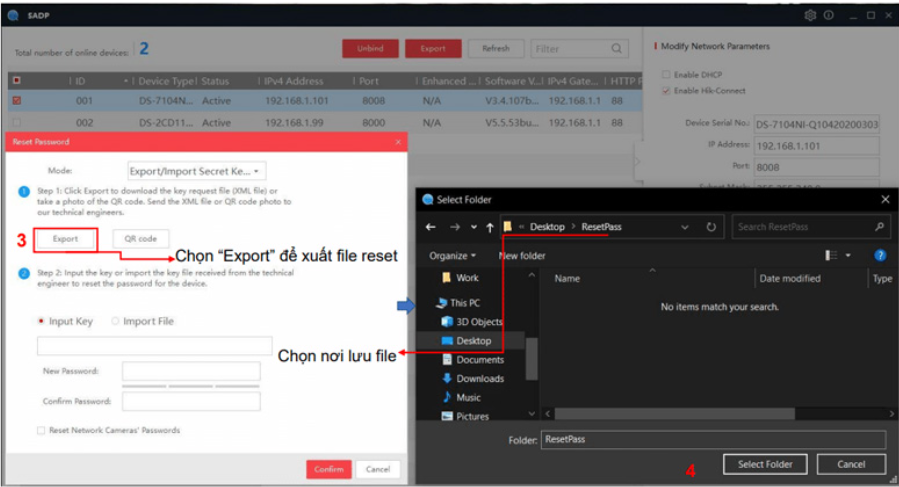The width and height of the screenshot is (899, 487).
Task: Choose the Import File radio option
Action: pyautogui.click(x=115, y=321)
